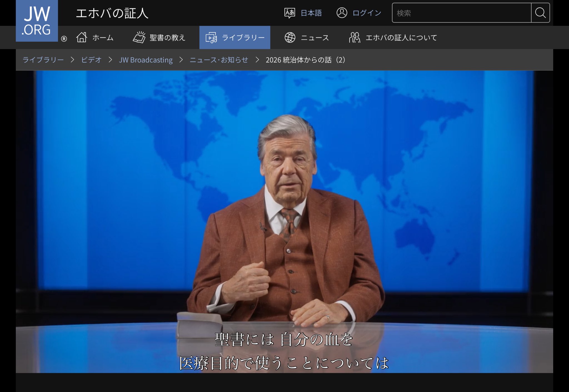Click the magnifier search icon button
Image resolution: width=569 pixels, height=392 pixels.
point(540,13)
